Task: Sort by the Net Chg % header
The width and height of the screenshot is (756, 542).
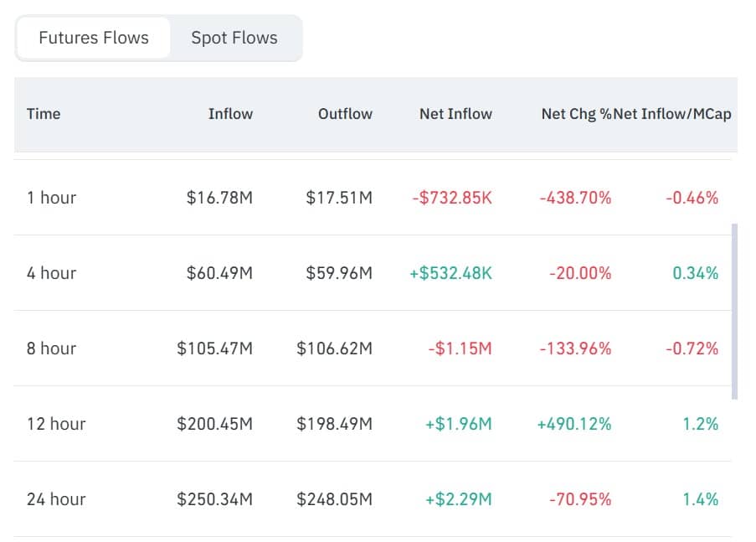Action: coord(574,114)
